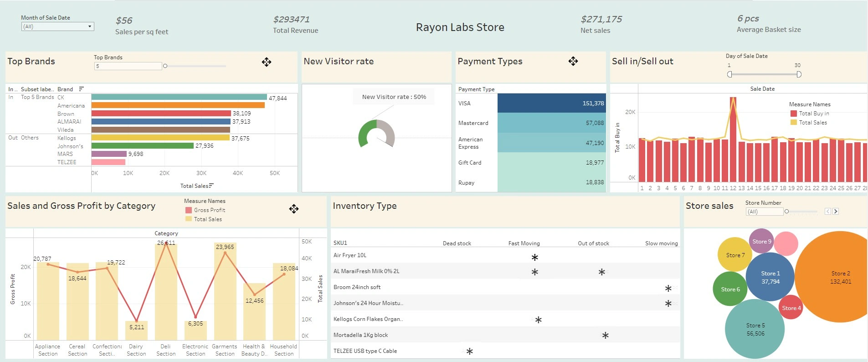The width and height of the screenshot is (868, 362).
Task: Select the Store 5 teal bubble
Action: point(755,329)
